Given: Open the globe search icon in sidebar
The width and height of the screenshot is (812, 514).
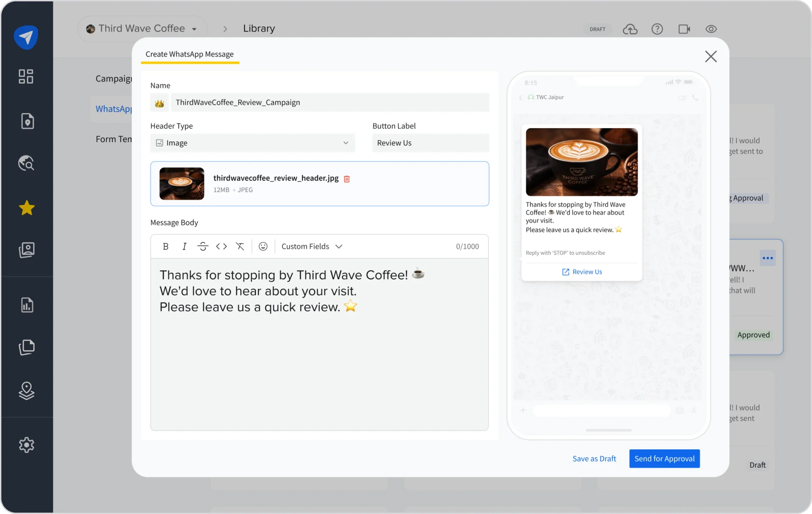Looking at the screenshot, I should [x=26, y=163].
